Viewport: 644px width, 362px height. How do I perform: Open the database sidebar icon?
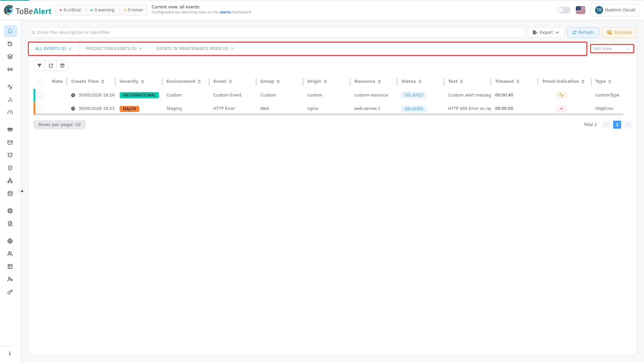click(x=10, y=193)
